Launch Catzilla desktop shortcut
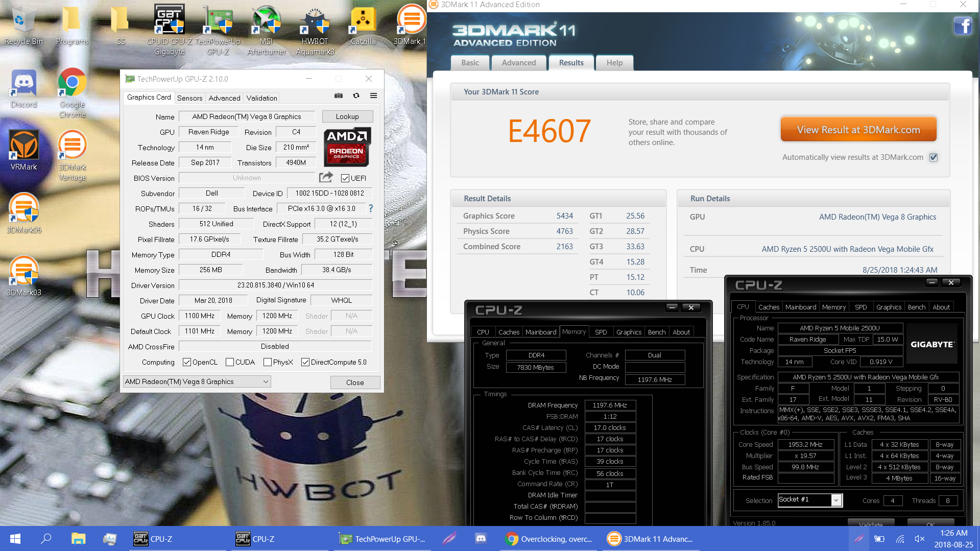The height and width of the screenshot is (551, 980). [363, 26]
